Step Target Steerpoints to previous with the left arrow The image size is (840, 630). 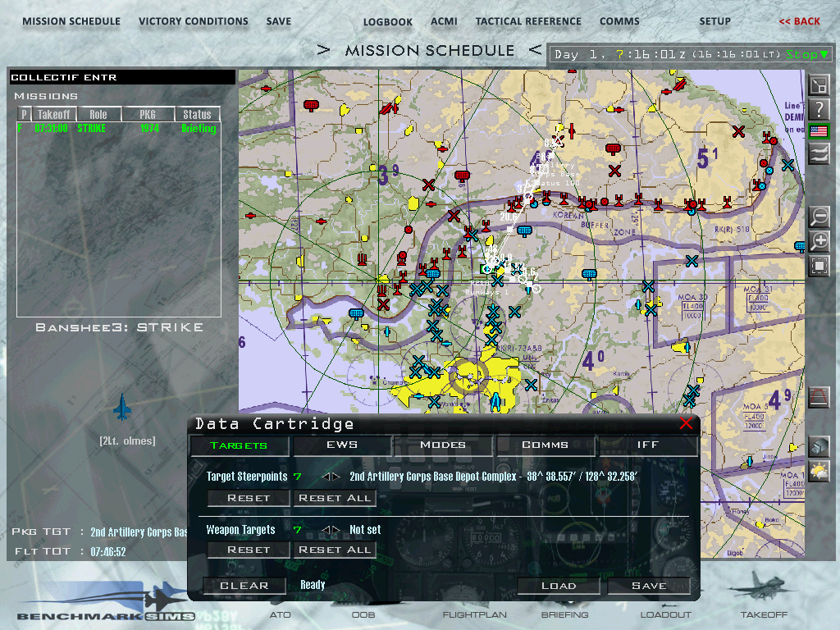325,477
